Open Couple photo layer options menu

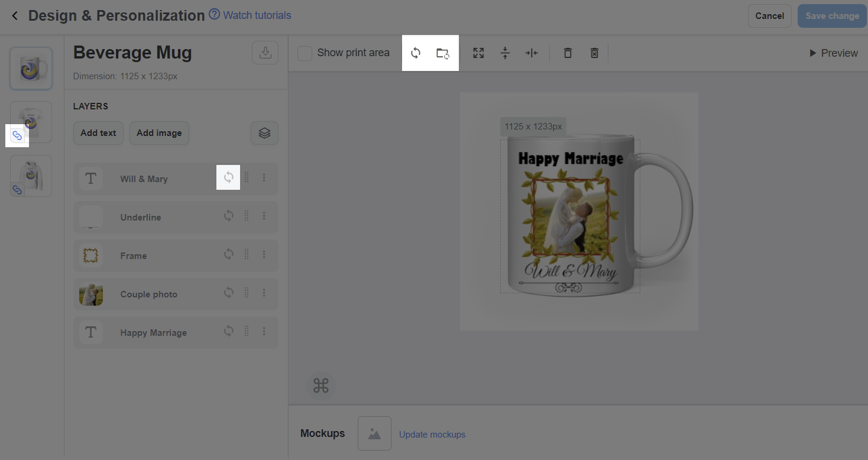click(x=264, y=293)
